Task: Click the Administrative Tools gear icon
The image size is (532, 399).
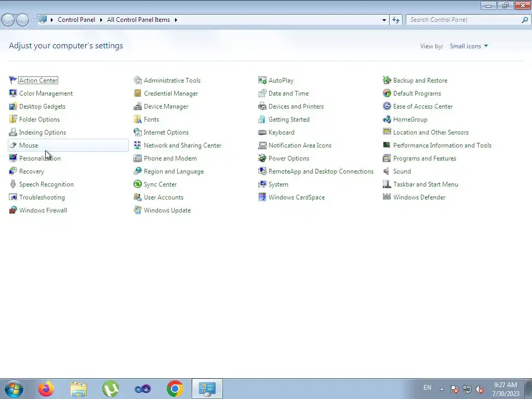Action: 137,80
